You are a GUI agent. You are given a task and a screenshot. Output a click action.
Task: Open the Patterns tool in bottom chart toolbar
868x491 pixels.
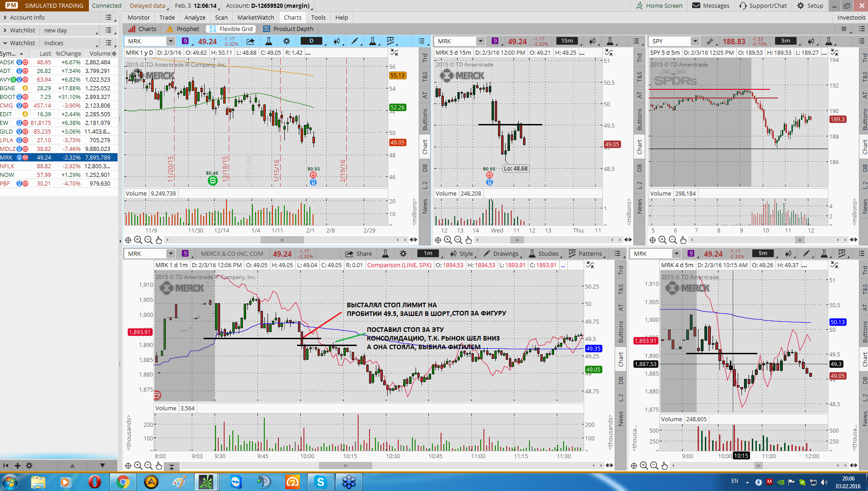(586, 253)
